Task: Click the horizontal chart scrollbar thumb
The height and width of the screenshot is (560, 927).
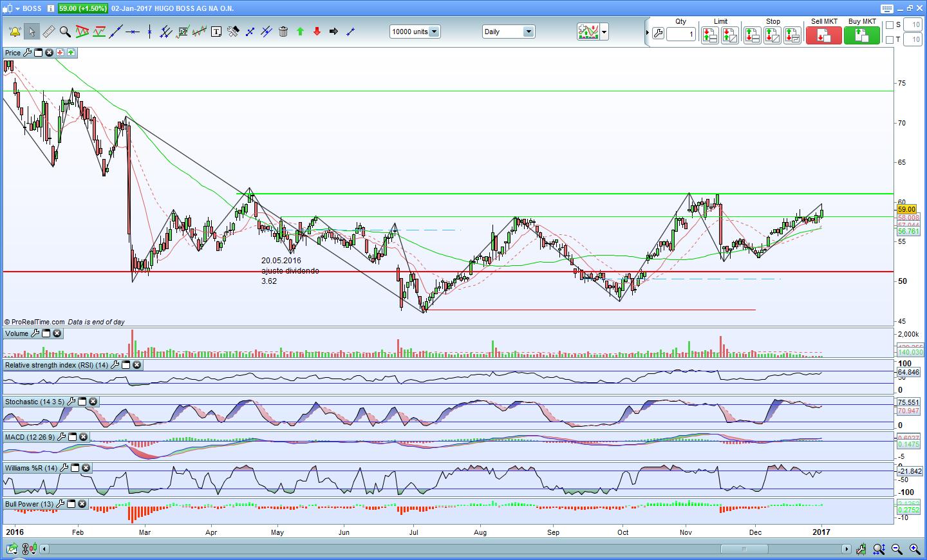Action: pos(744,549)
